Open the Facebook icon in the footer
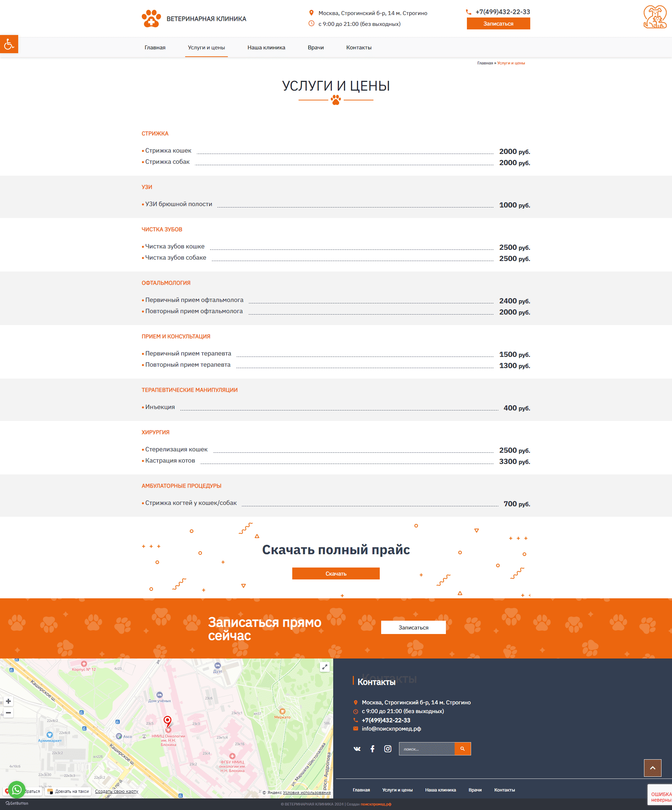This screenshot has height=810, width=672. click(x=372, y=749)
